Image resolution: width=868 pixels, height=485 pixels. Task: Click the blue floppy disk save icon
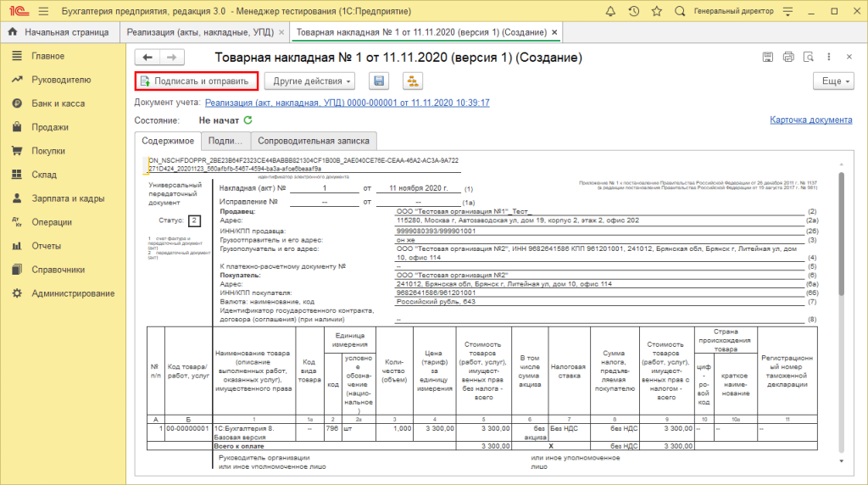pyautogui.click(x=379, y=81)
